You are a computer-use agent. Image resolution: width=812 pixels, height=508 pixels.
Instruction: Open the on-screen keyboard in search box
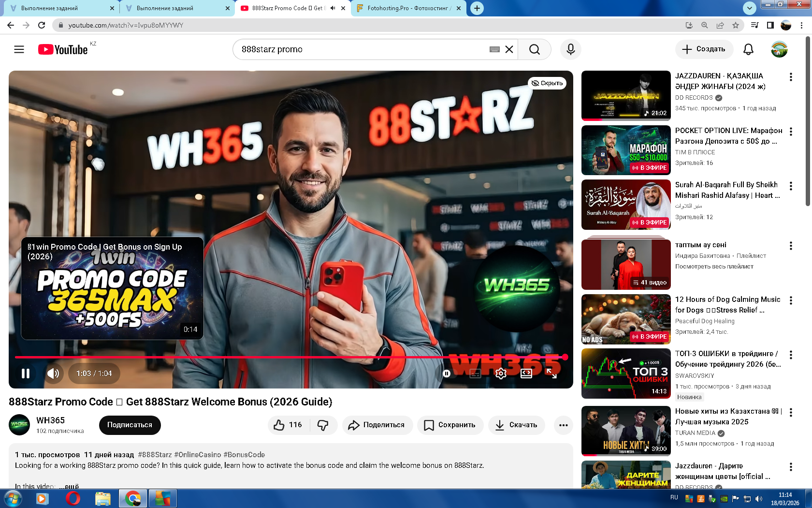(x=494, y=49)
